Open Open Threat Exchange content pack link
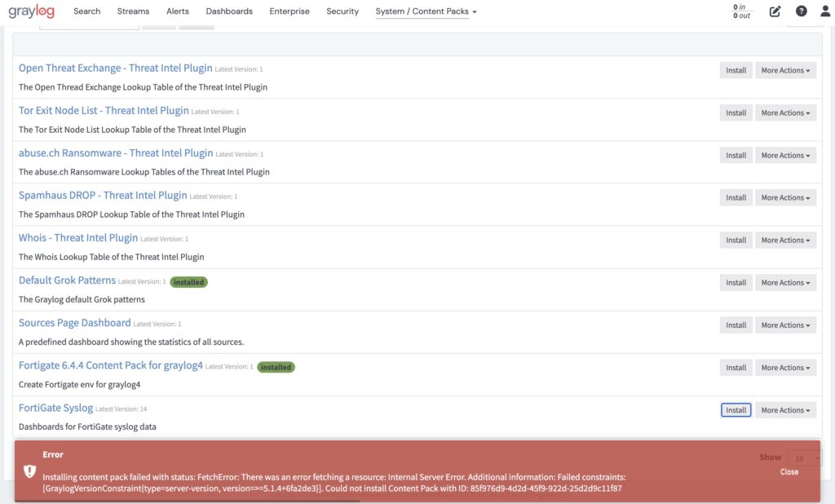The height and width of the screenshot is (504, 835). click(x=116, y=69)
